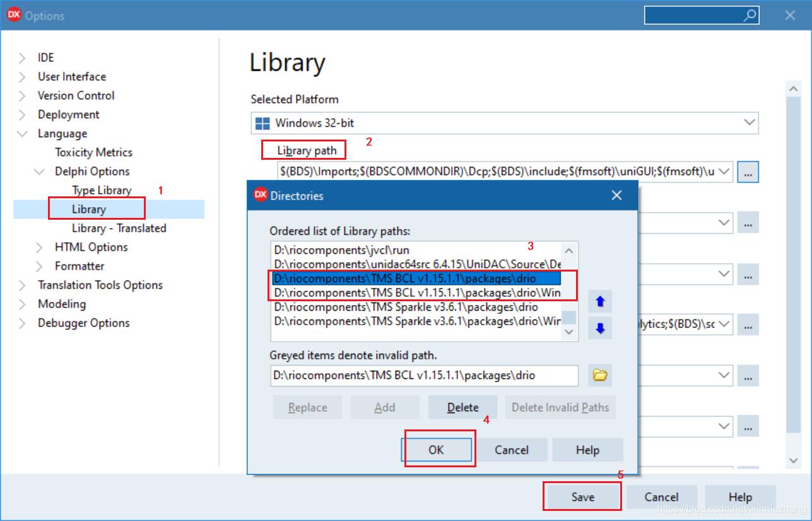Browse for folder using yellow folder icon
Image resolution: width=812 pixels, height=521 pixels.
click(x=600, y=376)
